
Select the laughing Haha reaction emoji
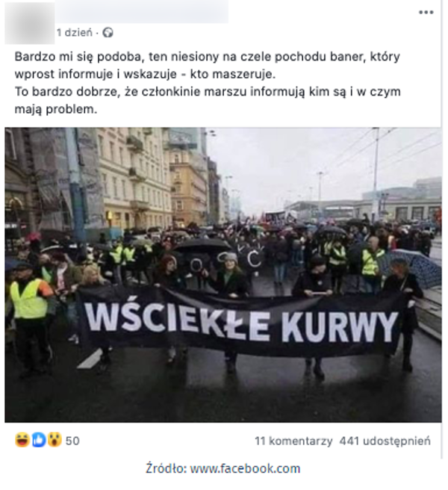22,440
